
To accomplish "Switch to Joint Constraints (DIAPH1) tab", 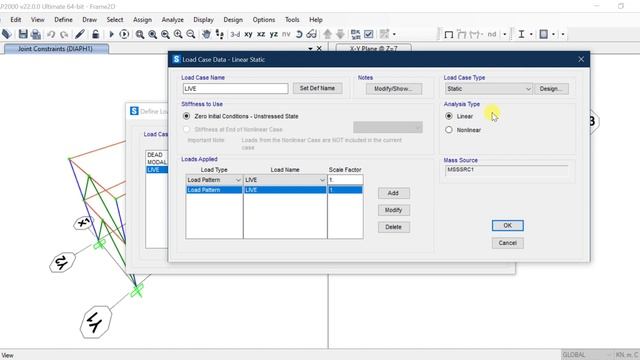I will point(56,49).
